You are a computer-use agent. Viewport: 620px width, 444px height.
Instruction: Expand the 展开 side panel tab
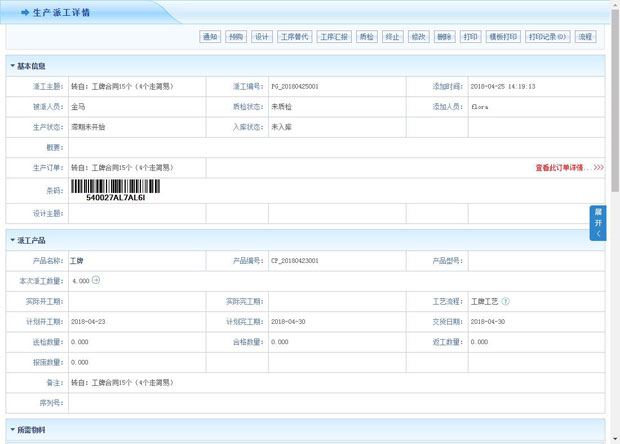(598, 223)
